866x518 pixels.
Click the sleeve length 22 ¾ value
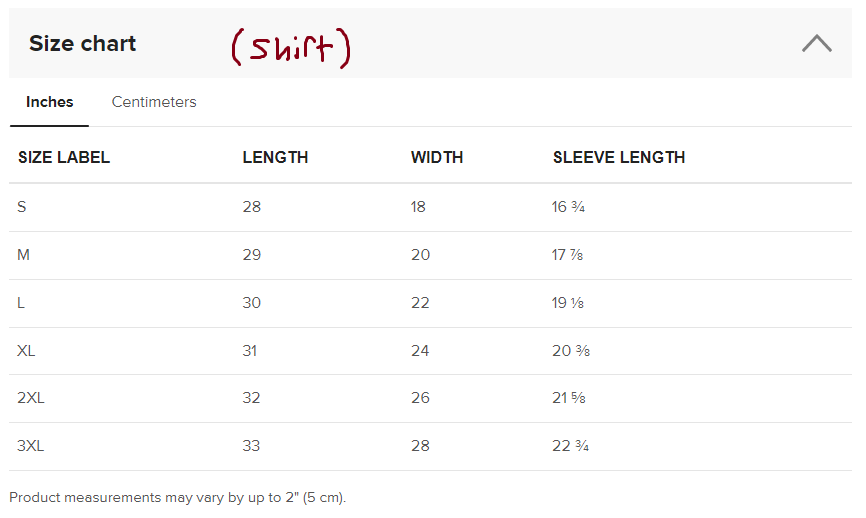(x=570, y=446)
